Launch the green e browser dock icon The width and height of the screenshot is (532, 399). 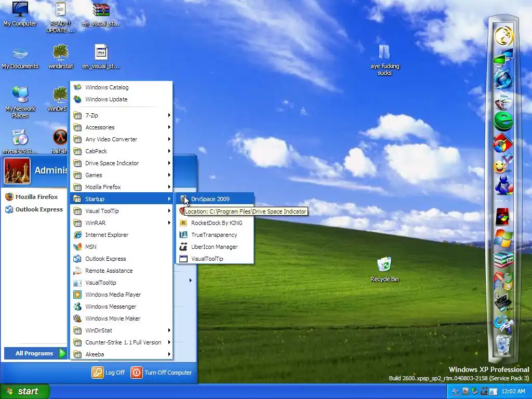[x=503, y=121]
